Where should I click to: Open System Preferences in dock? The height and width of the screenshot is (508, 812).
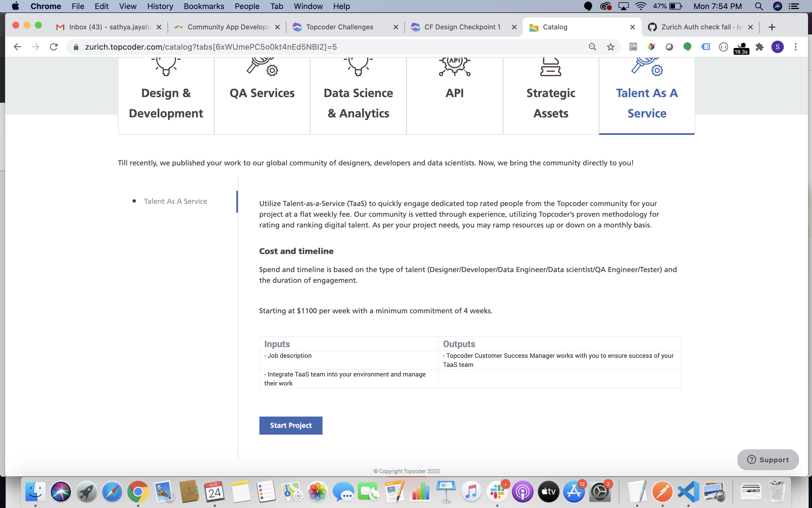(600, 492)
